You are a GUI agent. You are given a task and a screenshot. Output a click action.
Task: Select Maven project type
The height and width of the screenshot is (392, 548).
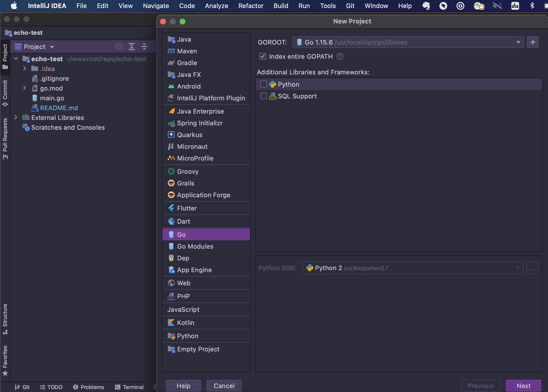click(206, 51)
